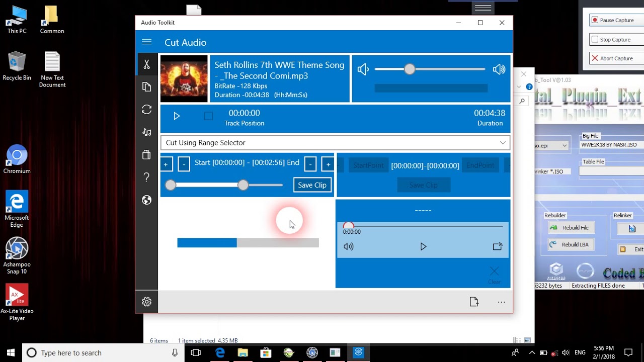
Task: Click the disabled EndPoint button
Action: 480,165
